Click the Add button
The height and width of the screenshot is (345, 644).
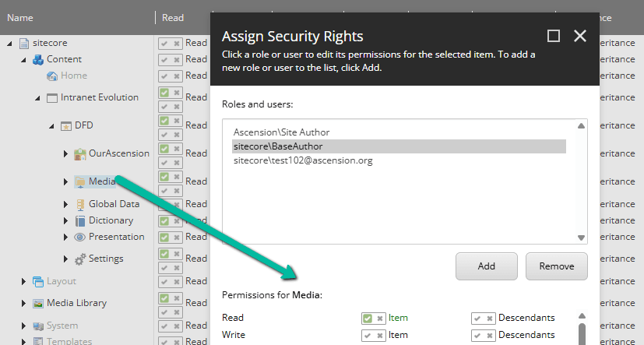pyautogui.click(x=486, y=266)
